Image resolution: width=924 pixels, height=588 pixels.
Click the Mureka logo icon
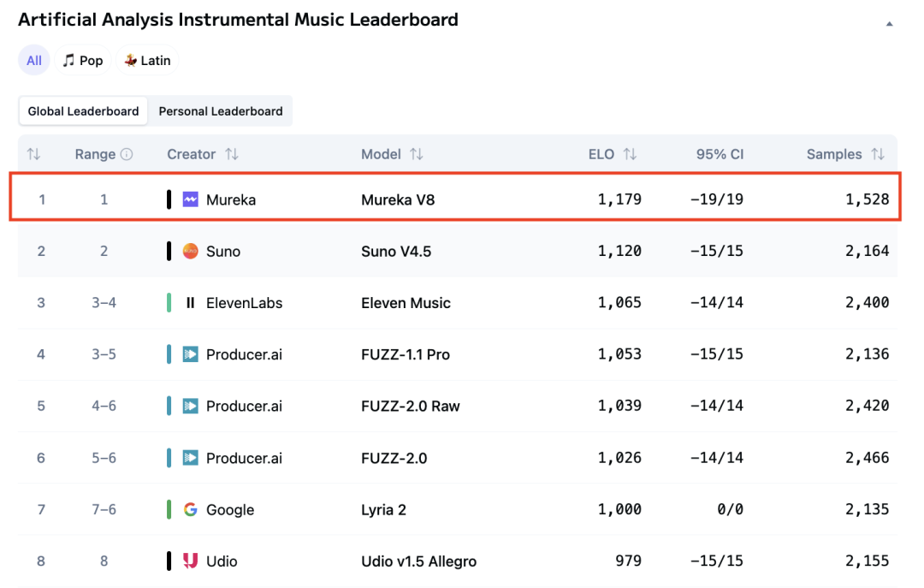190,199
